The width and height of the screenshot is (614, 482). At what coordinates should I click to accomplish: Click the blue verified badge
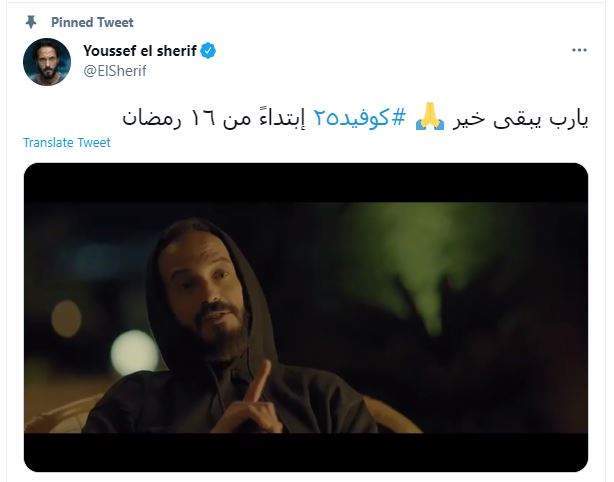[x=208, y=51]
